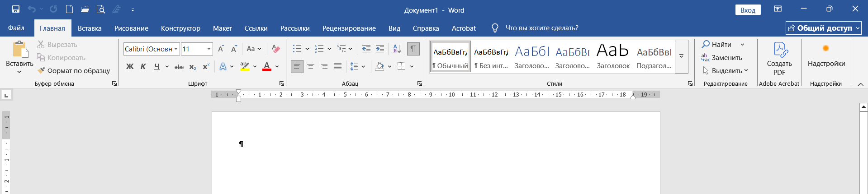Image resolution: width=868 pixels, height=194 pixels.
Task: Toggle Center alignment for paragraph
Action: coord(311,66)
